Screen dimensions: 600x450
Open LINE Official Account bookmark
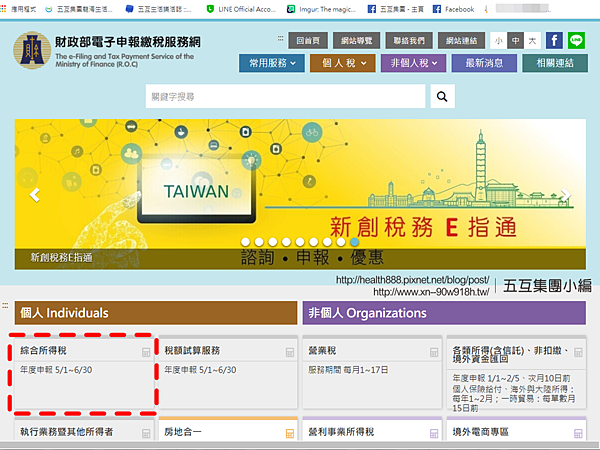241,9
